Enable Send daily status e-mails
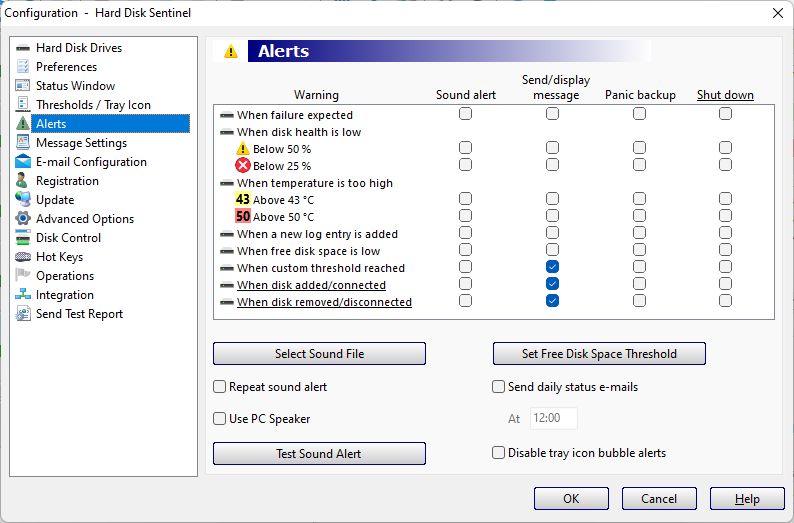The height and width of the screenshot is (523, 794). click(x=498, y=387)
